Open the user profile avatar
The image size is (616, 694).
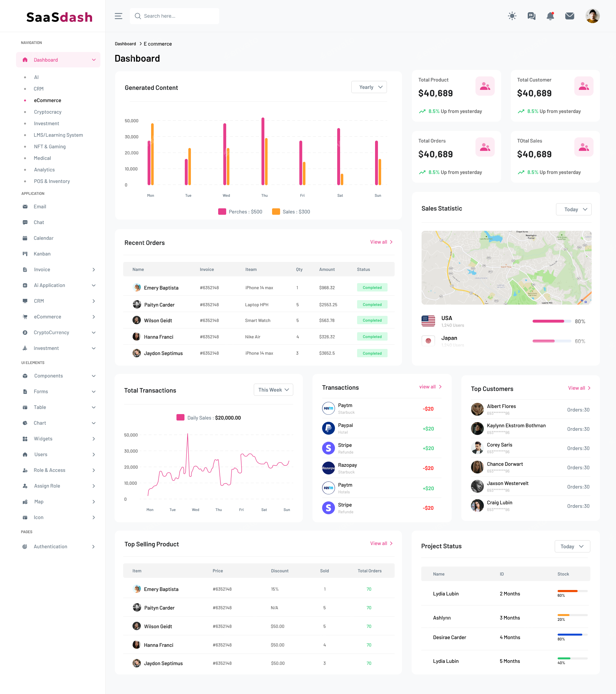tap(592, 16)
